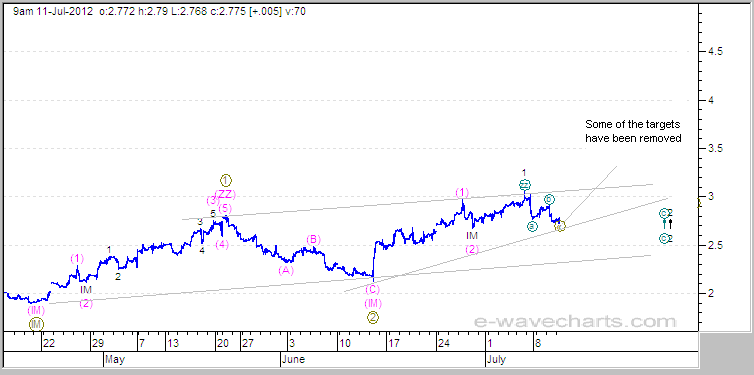Select the pink (4) wave label

(x=222, y=244)
